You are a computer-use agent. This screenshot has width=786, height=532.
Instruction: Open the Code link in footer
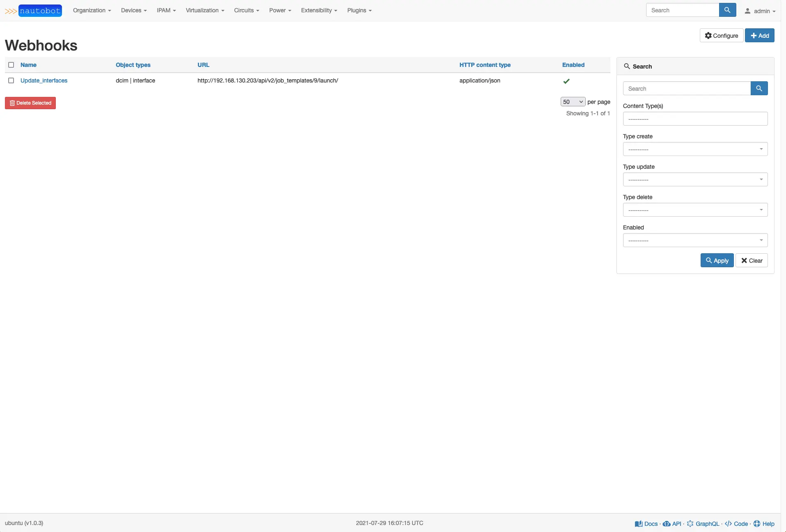[x=737, y=524]
